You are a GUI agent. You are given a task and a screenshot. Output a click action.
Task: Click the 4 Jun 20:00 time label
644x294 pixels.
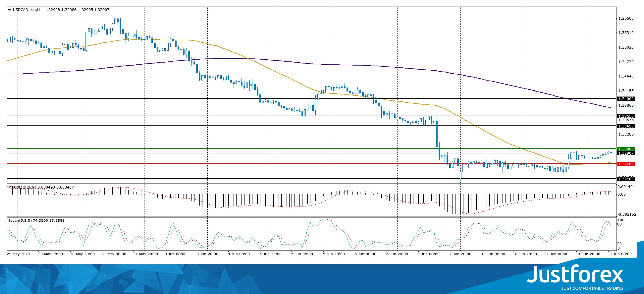point(271,254)
